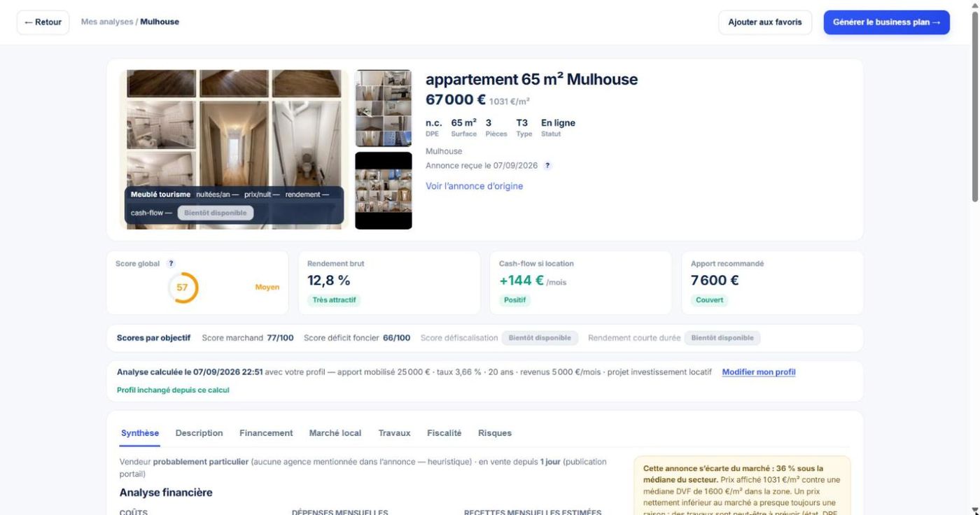Click the En ligne statut value

click(558, 123)
